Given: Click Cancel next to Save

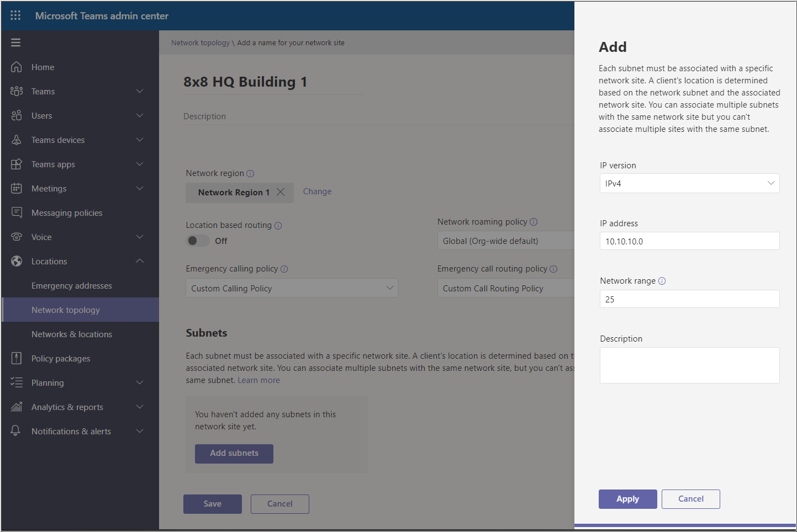Looking at the screenshot, I should (x=280, y=504).
